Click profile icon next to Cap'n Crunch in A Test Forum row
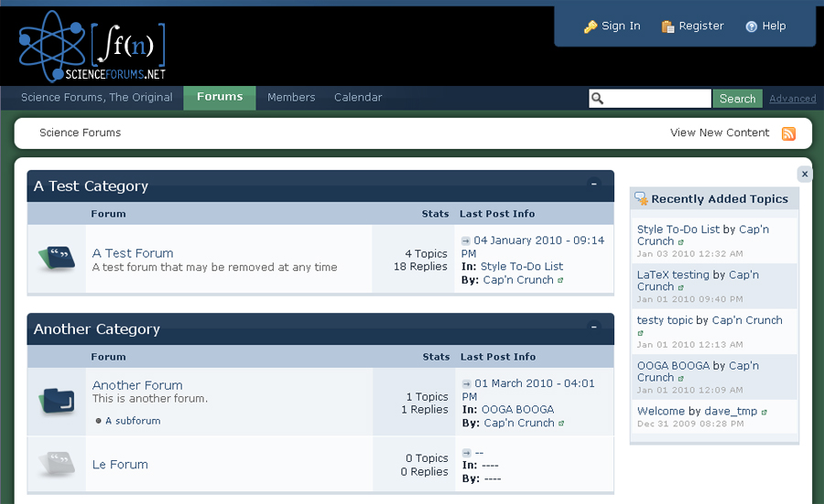 tap(560, 280)
